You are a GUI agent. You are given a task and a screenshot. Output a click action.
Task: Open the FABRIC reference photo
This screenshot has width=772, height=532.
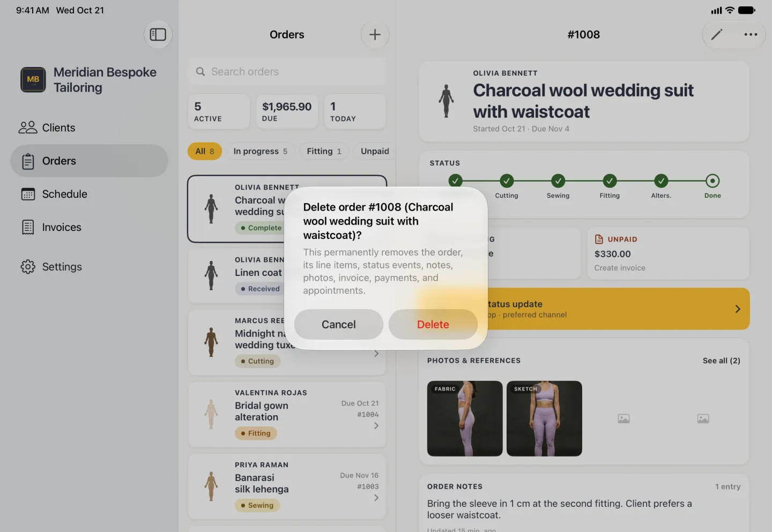[x=465, y=418]
